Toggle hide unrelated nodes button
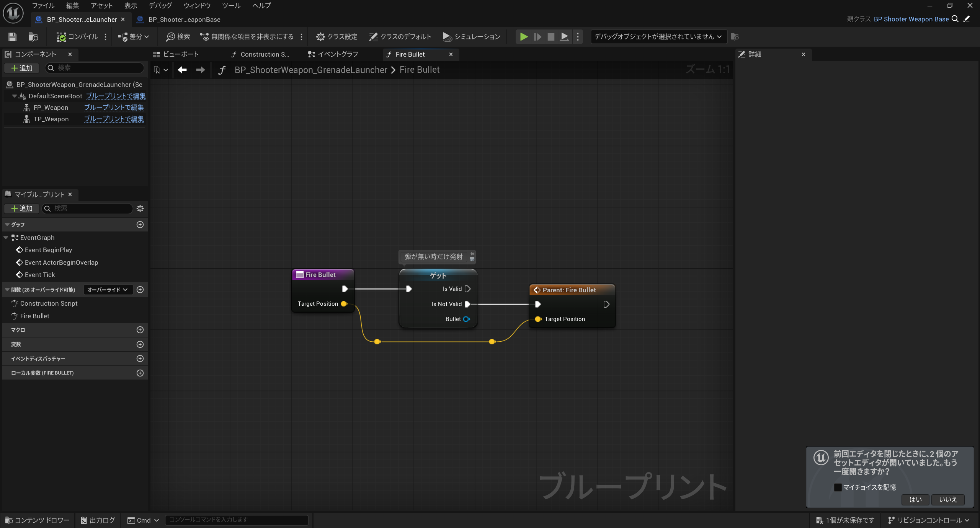980x528 pixels. click(247, 37)
